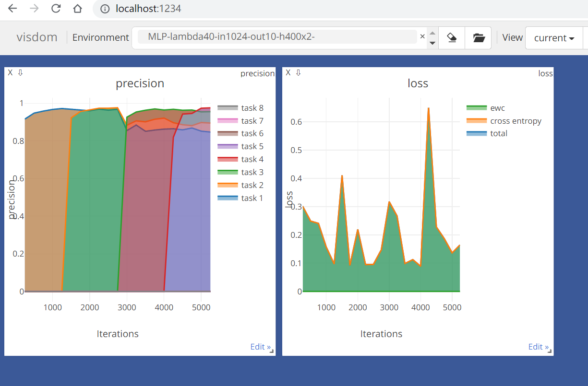Image resolution: width=588 pixels, height=386 pixels.
Task: Reload the localhost page
Action: [56, 9]
